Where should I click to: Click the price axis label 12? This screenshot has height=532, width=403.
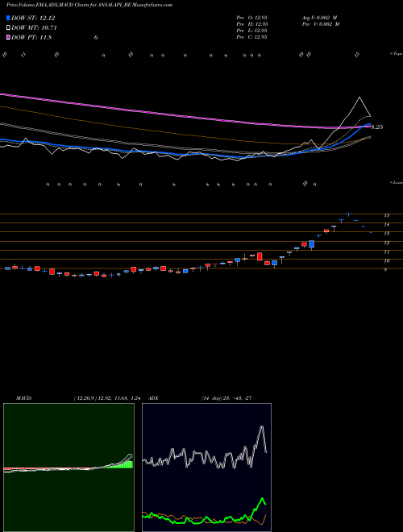click(387, 243)
